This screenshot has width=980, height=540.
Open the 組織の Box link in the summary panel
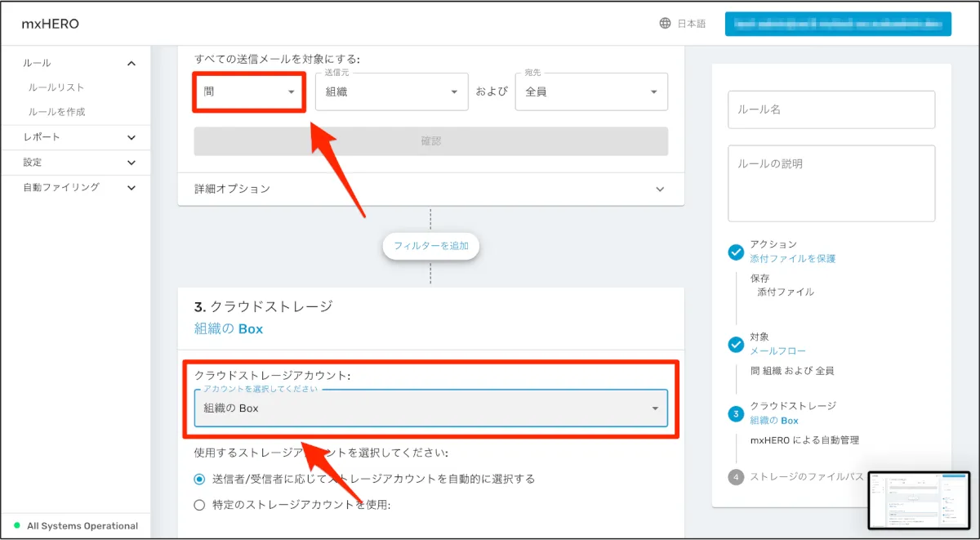(x=774, y=421)
